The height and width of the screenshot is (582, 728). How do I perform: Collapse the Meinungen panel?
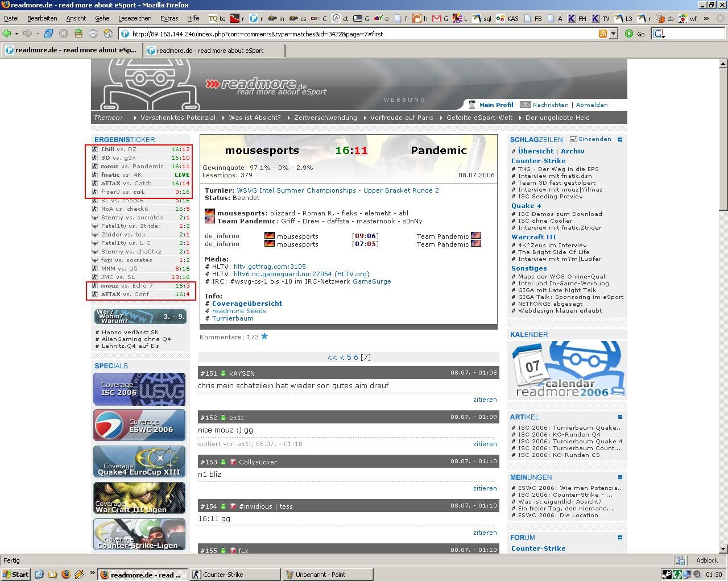coord(620,477)
